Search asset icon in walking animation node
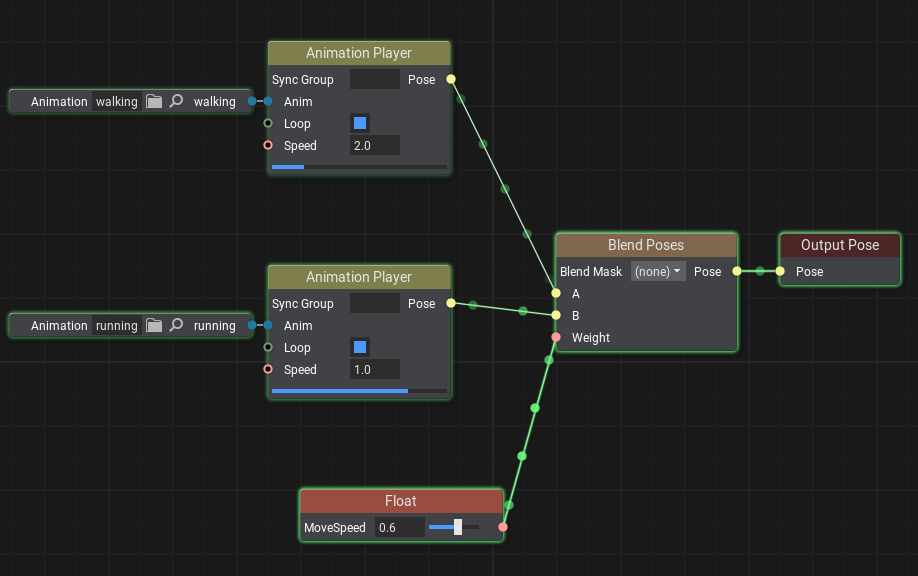 tap(176, 101)
